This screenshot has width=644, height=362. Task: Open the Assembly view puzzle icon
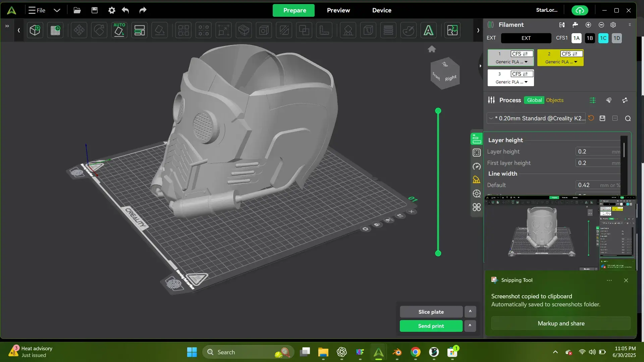[452, 30]
